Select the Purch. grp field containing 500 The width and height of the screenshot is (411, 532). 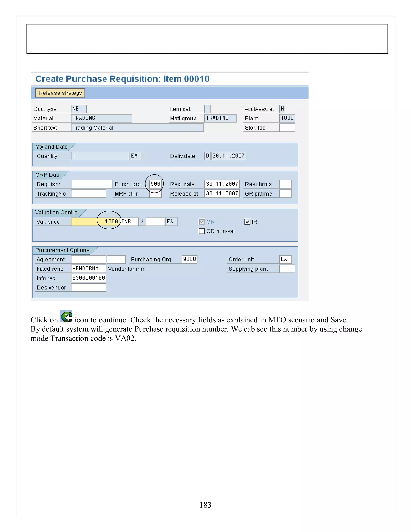click(155, 184)
